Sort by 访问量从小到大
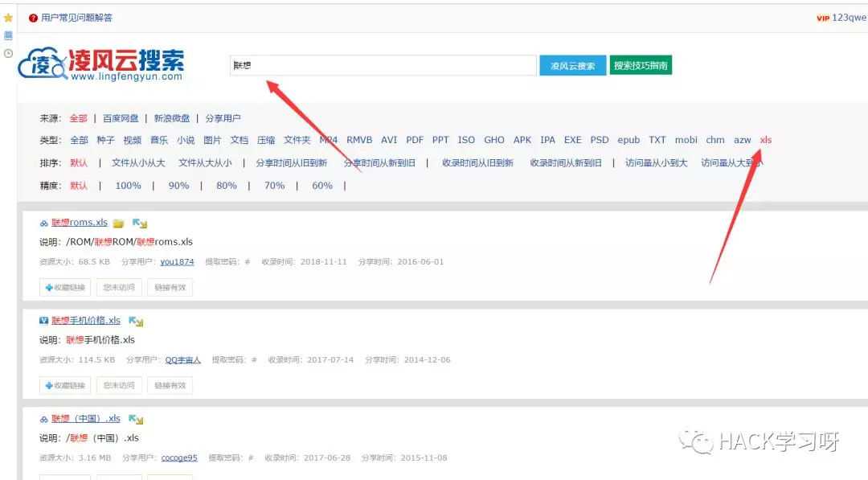This screenshot has width=868, height=480. [x=657, y=162]
